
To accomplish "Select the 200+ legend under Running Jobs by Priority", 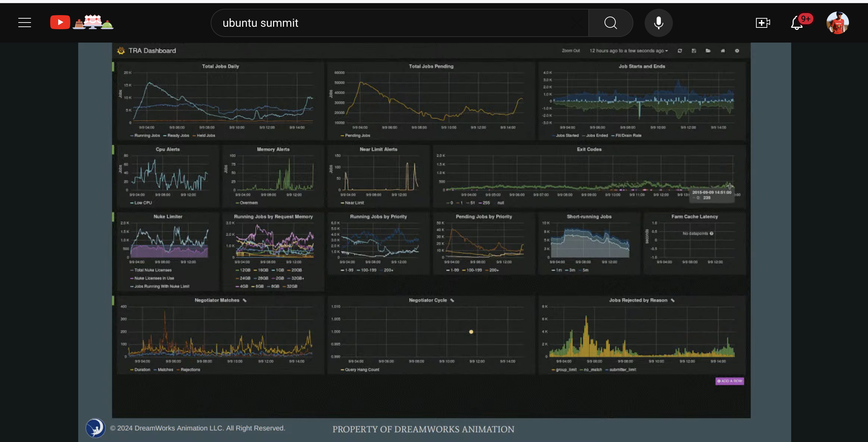I will (x=386, y=270).
